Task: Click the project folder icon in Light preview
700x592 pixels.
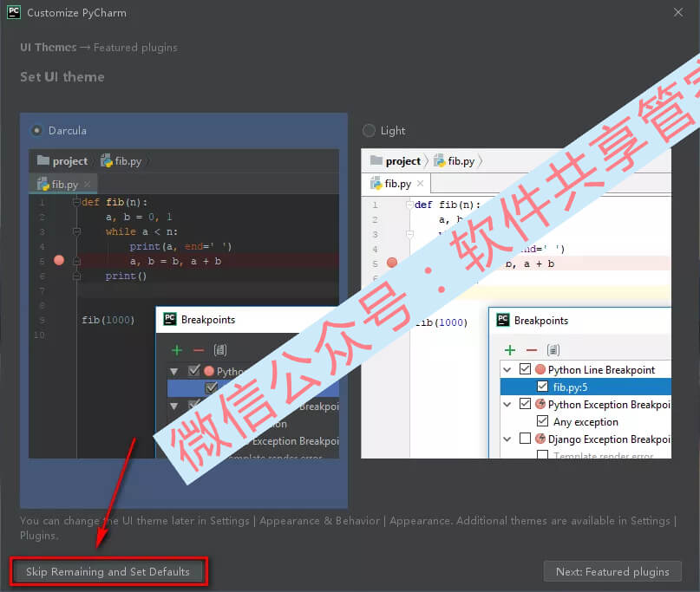Action: tap(376, 160)
